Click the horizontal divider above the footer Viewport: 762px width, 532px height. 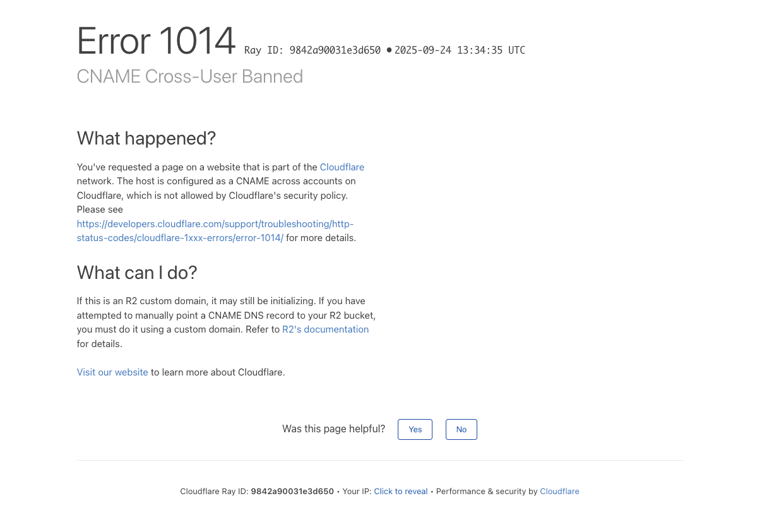(x=379, y=461)
